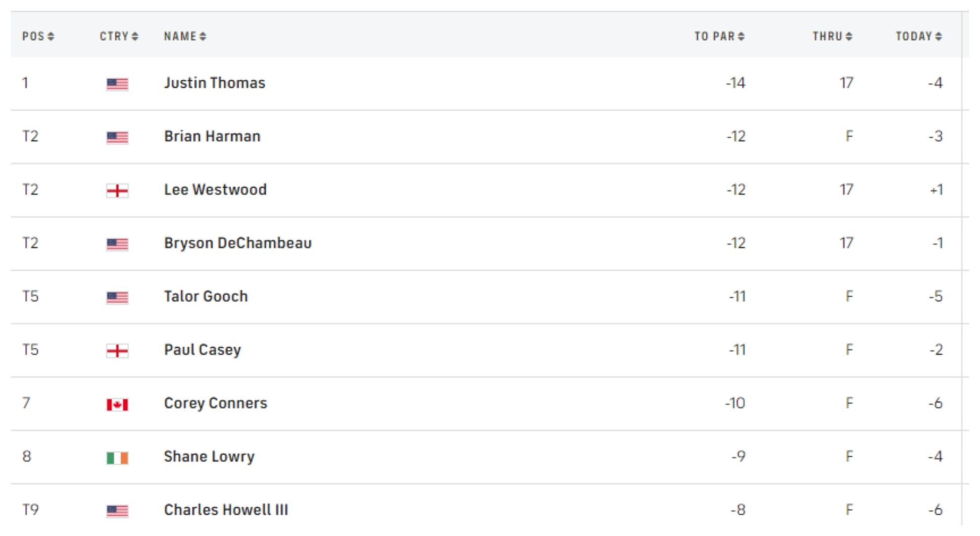Click the USA flag beside Bryson DeChambeau
The image size is (980, 536).
pos(117,244)
